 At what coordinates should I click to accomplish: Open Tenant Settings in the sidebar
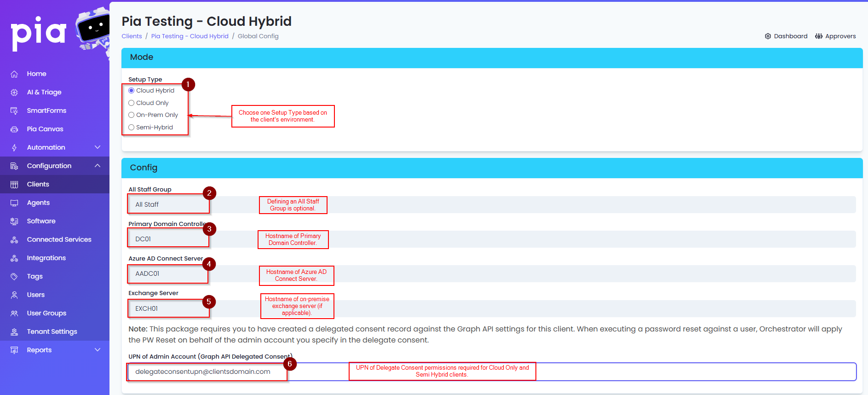coord(55,331)
